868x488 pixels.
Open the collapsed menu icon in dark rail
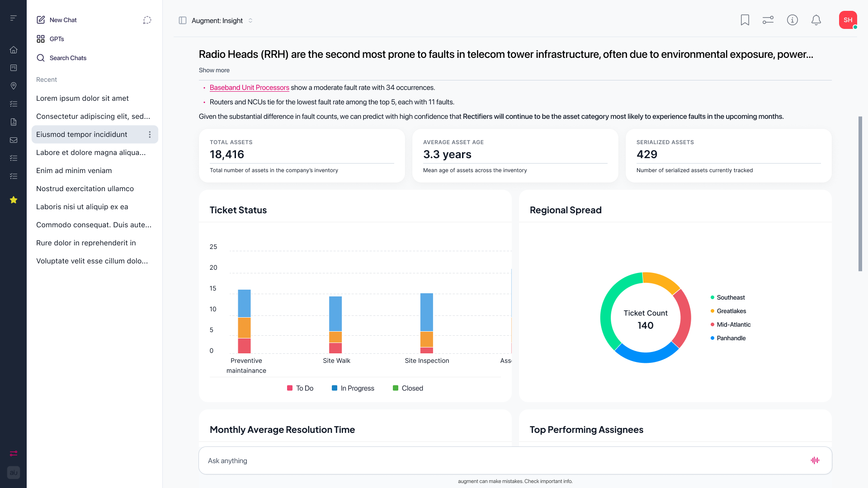14,18
